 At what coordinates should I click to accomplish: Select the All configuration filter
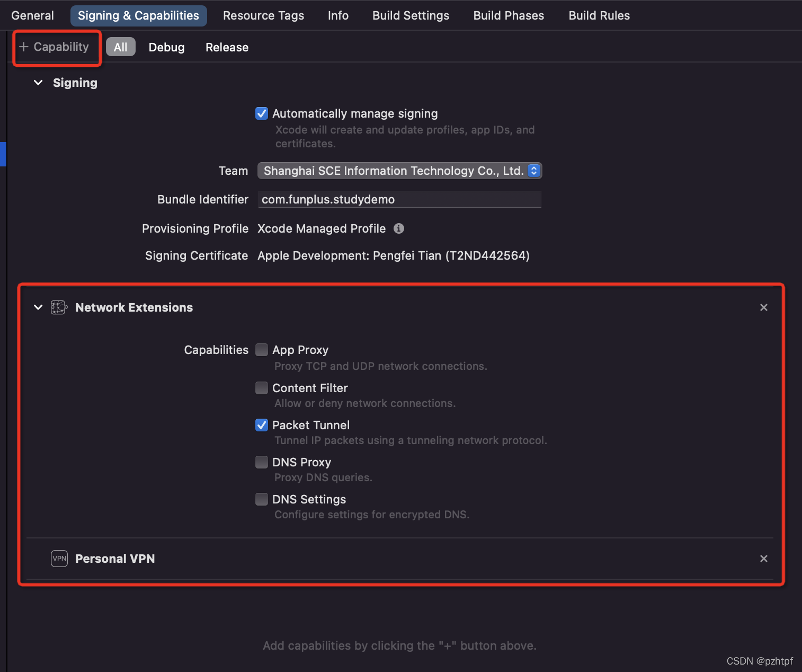coord(121,47)
